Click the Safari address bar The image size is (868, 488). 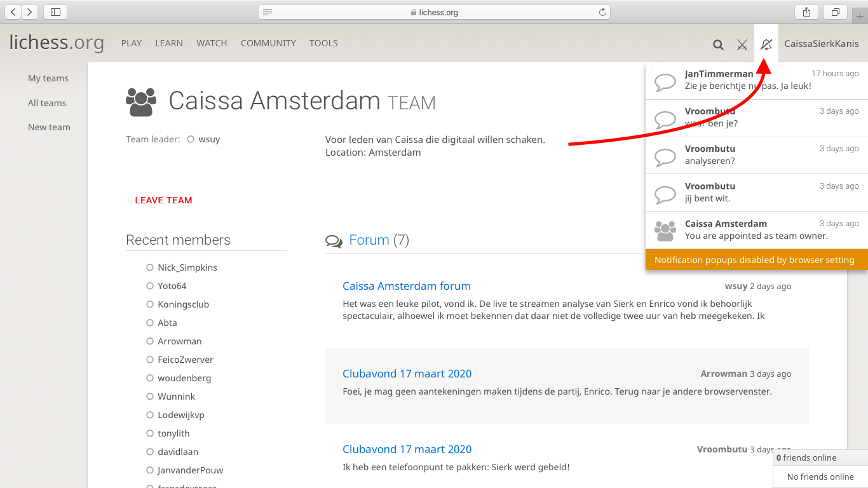click(434, 12)
